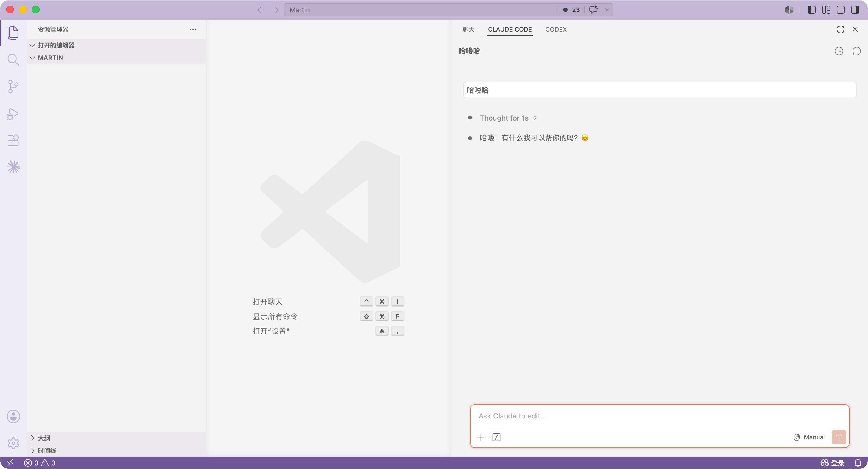Viewport: 868px width, 469px height.
Task: Click the 哈喽哈 conversation title
Action: 469,51
